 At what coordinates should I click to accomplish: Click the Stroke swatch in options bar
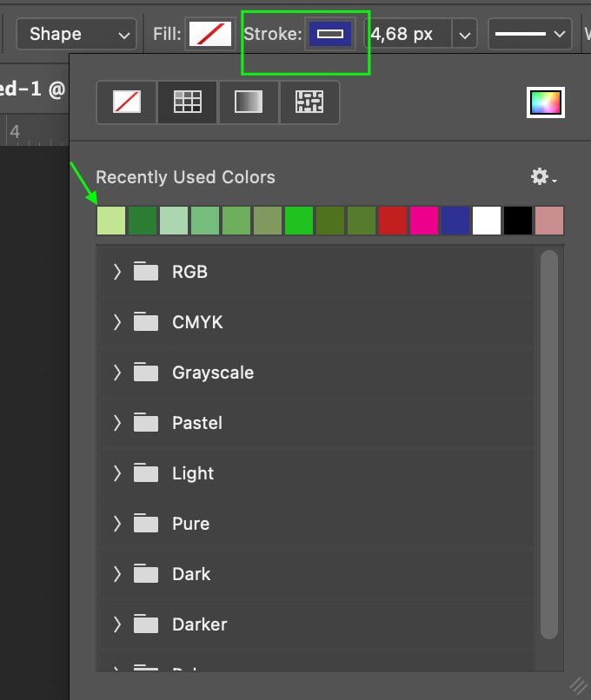pos(330,34)
